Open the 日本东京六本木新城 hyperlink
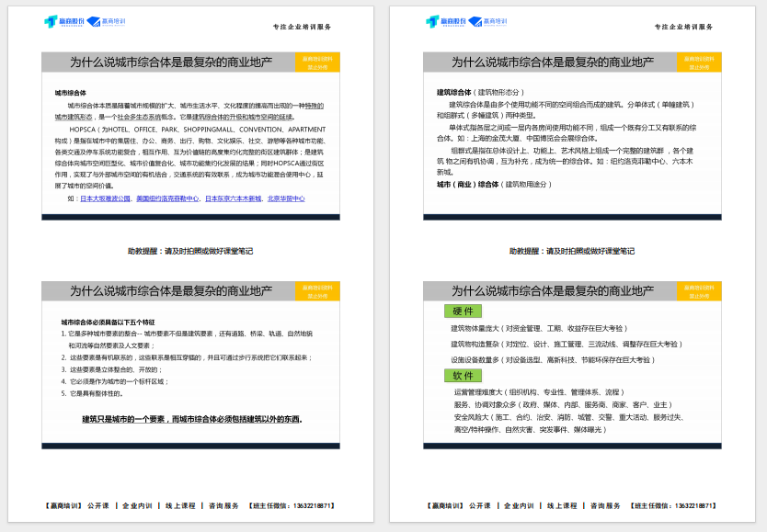767x532 pixels. coord(234,198)
